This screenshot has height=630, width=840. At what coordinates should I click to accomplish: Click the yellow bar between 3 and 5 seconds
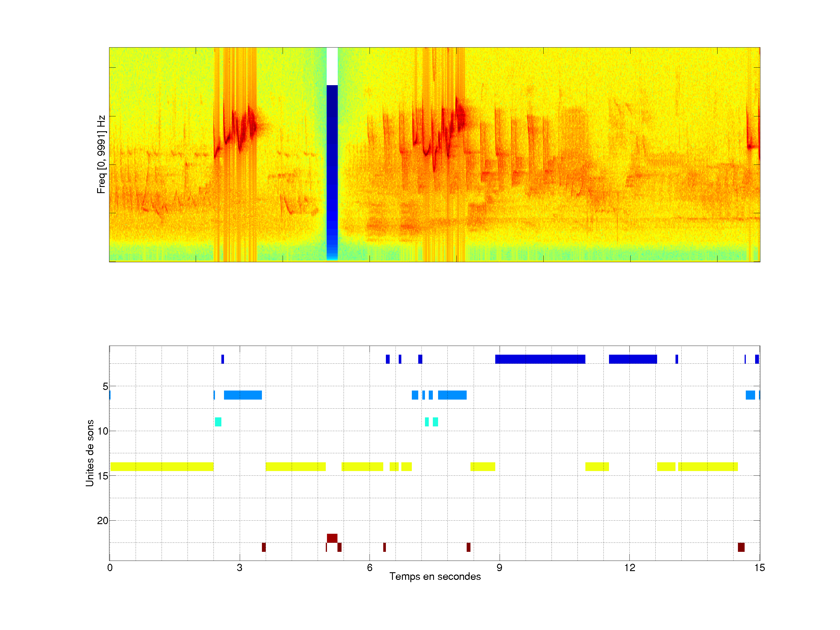(295, 467)
